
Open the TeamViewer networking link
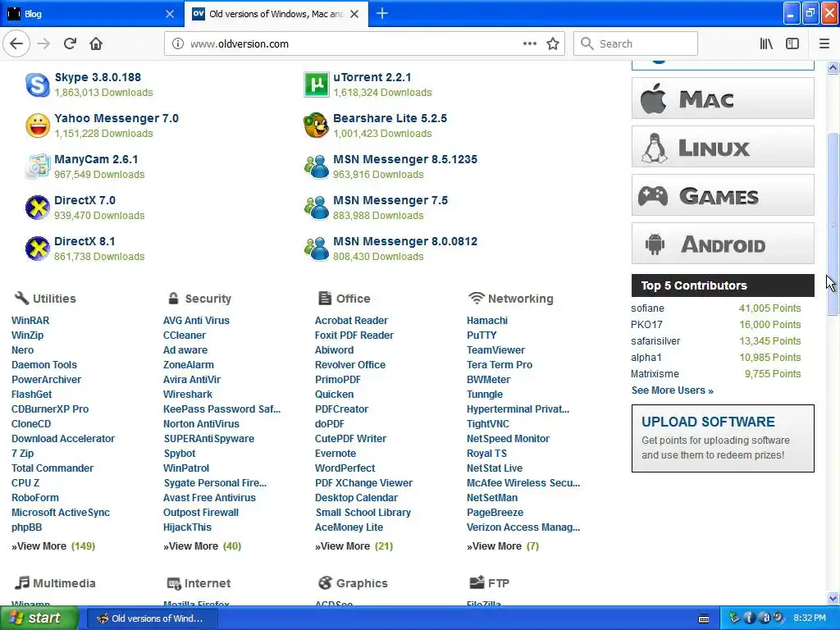click(x=496, y=349)
